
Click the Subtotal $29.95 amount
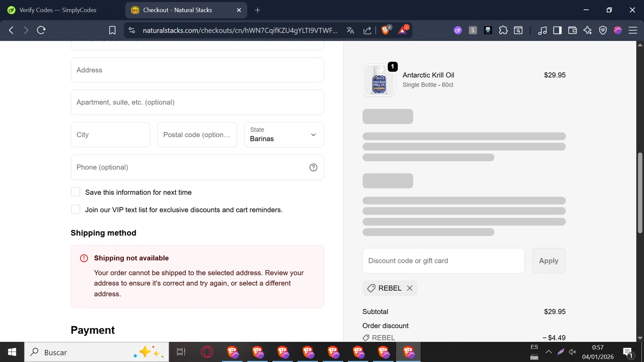pos(555,312)
